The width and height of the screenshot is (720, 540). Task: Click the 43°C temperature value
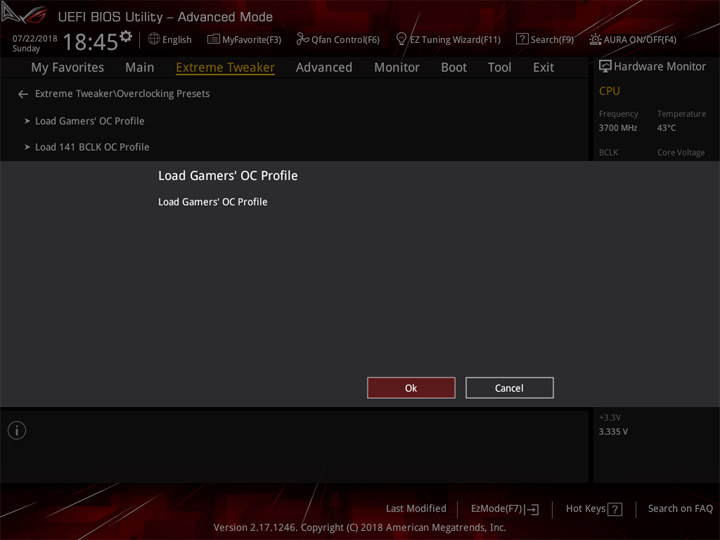666,128
